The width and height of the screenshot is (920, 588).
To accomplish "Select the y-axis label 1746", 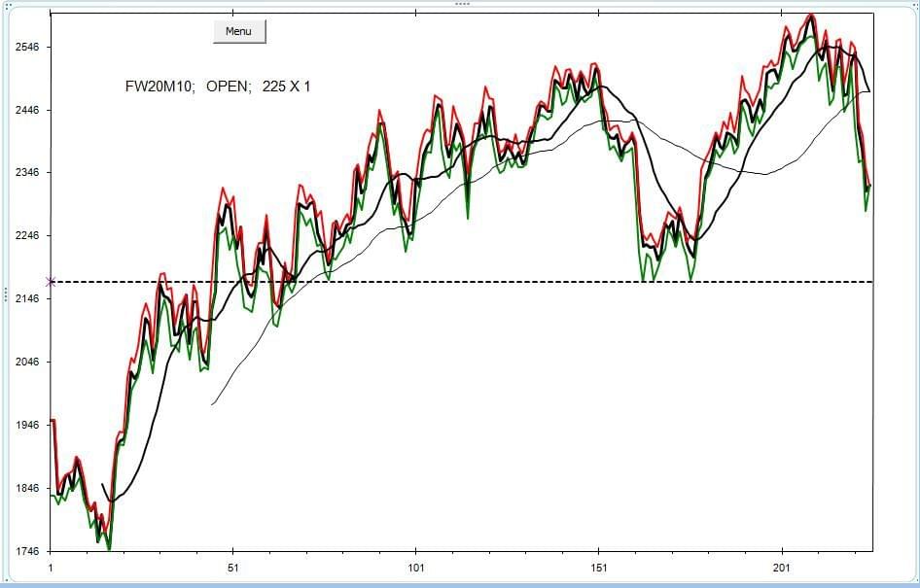I will [x=26, y=551].
